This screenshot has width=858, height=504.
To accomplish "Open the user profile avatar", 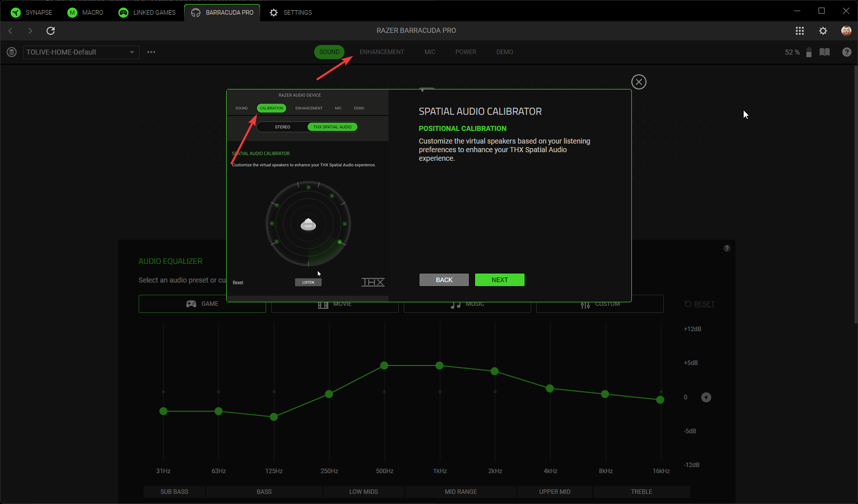I will click(846, 31).
